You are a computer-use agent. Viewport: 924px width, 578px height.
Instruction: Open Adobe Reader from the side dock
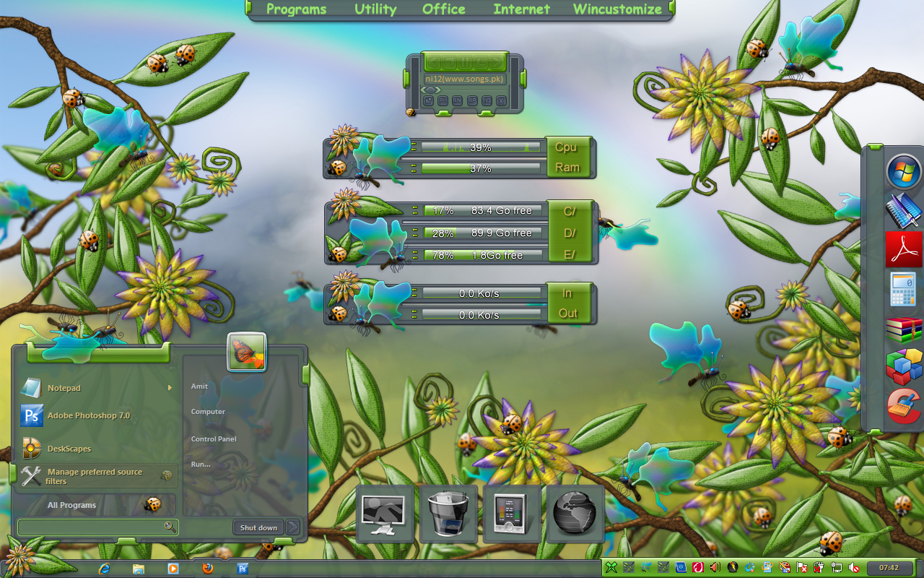pyautogui.click(x=904, y=249)
